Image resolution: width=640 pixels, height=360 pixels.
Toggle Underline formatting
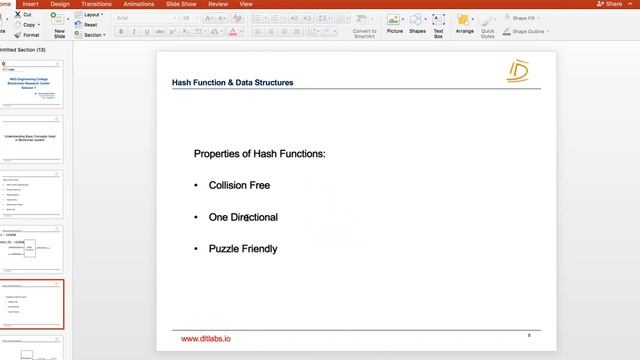tap(147, 31)
